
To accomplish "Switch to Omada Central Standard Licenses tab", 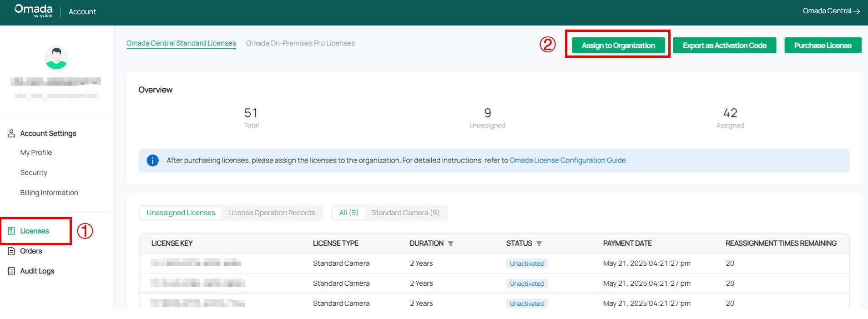I will [x=181, y=43].
